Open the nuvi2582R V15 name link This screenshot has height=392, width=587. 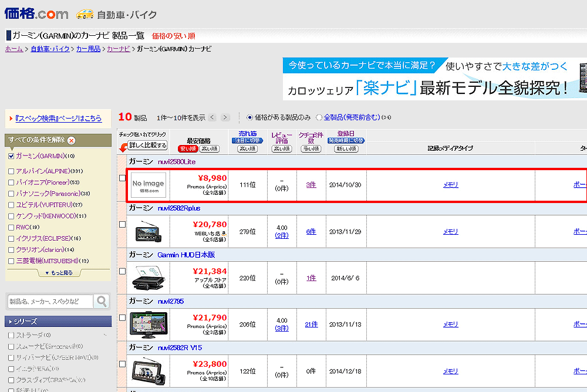tap(180, 347)
